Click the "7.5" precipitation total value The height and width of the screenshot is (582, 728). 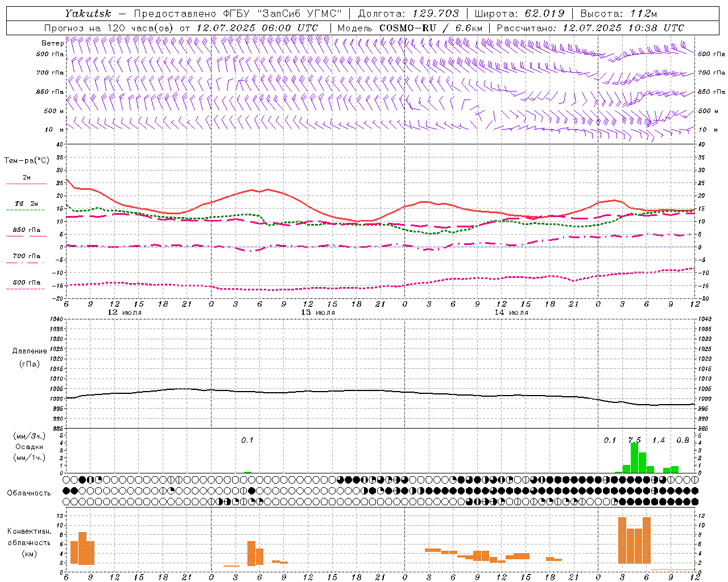coord(634,440)
